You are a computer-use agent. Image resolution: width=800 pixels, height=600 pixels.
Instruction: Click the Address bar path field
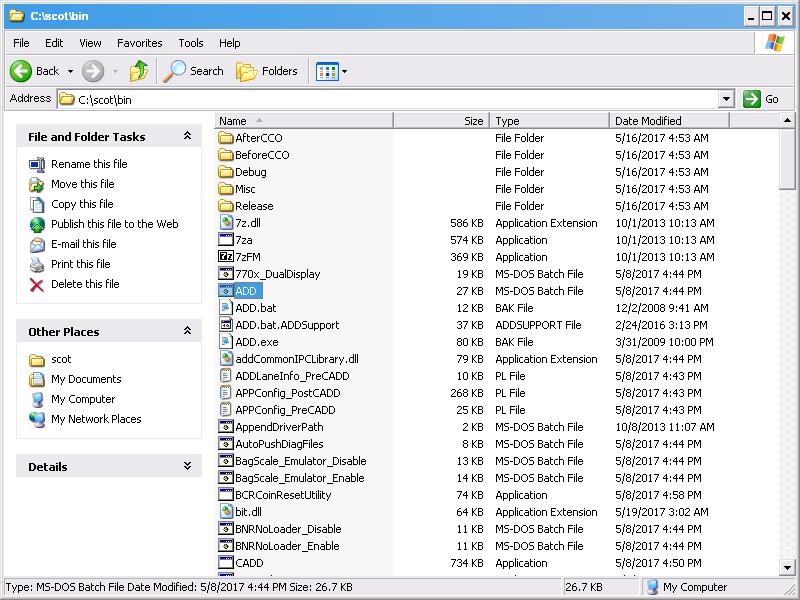coord(388,99)
